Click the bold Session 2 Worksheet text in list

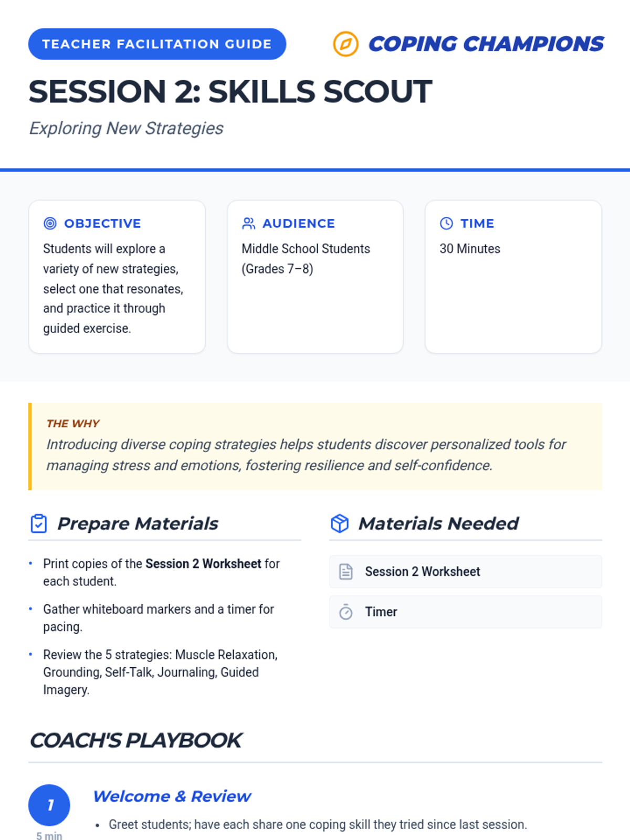point(203,564)
